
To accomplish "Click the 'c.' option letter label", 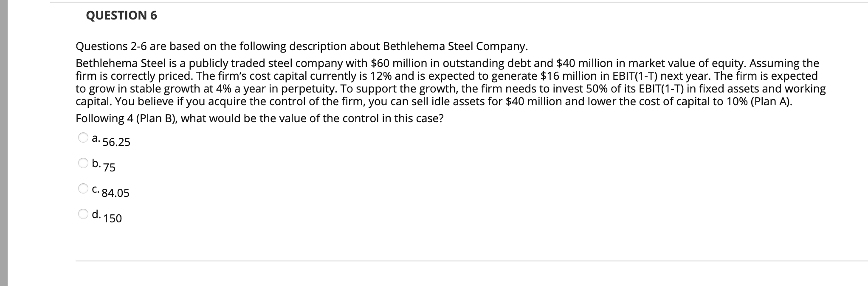I will point(96,189).
